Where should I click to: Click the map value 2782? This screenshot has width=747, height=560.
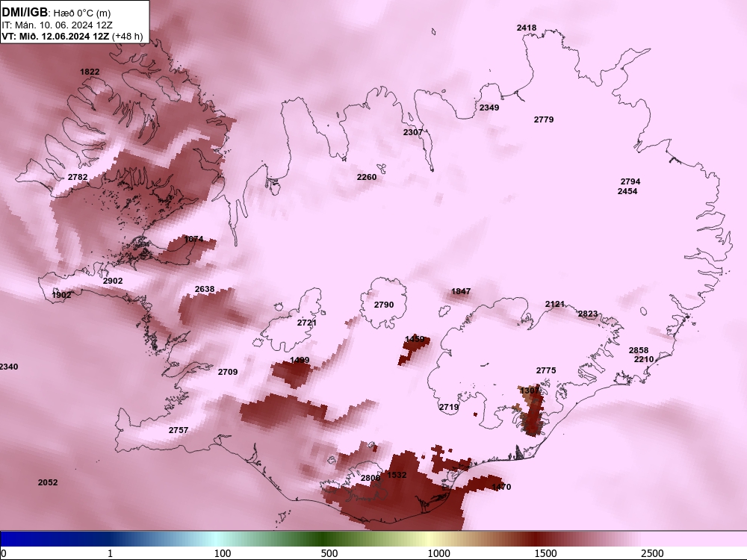coord(78,177)
